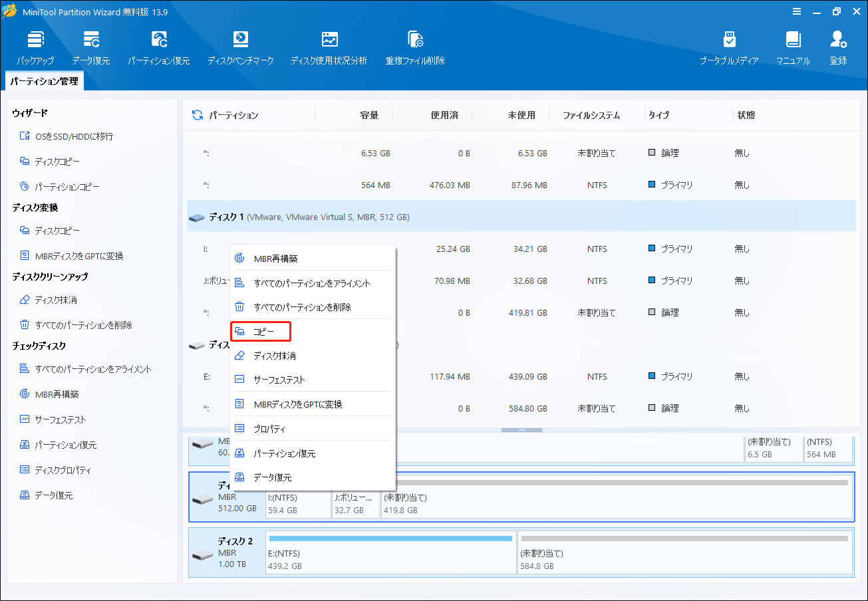
Task: Sort by ファイルシステム column header
Action: 591,115
